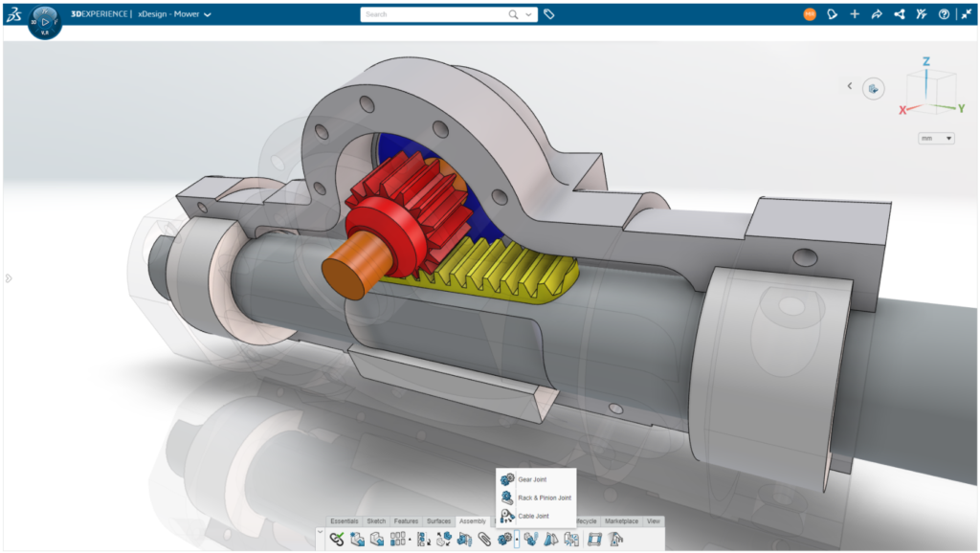Open the search bar dropdown arrow

coord(528,14)
